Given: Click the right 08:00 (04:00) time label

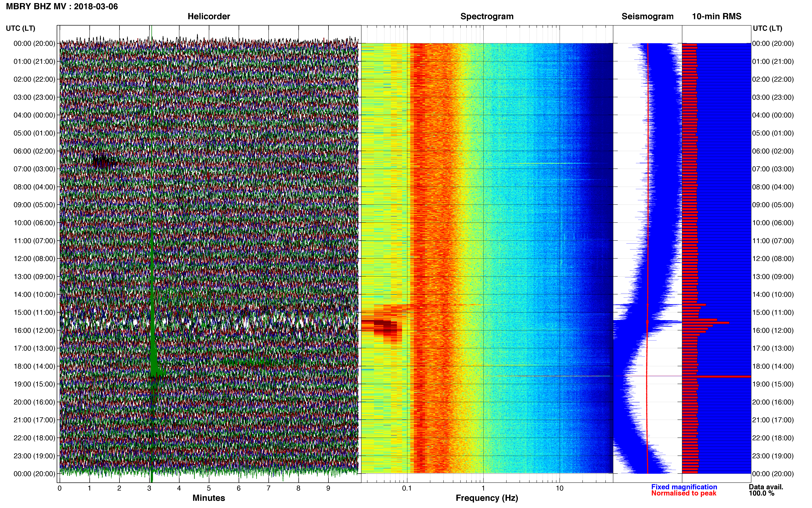Looking at the screenshot, I should click(773, 187).
